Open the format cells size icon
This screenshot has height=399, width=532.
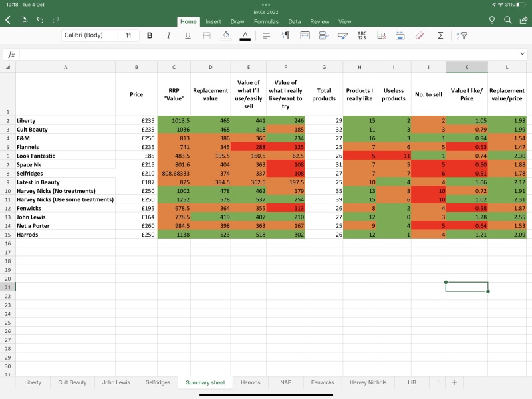pyautogui.click(x=400, y=35)
